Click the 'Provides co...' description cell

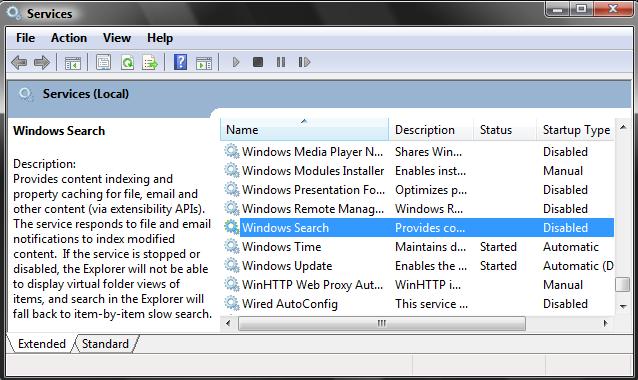coord(430,228)
